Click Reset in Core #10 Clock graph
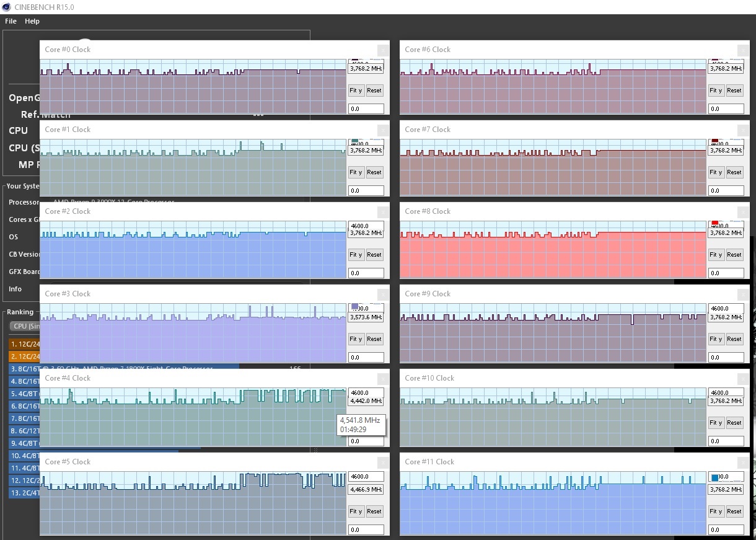This screenshot has height=540, width=756. pyautogui.click(x=734, y=423)
